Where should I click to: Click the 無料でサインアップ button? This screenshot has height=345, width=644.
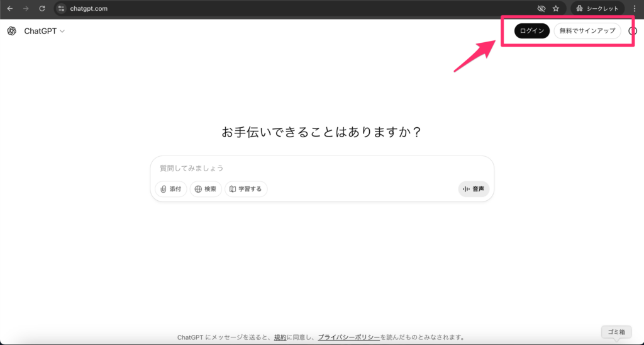587,31
